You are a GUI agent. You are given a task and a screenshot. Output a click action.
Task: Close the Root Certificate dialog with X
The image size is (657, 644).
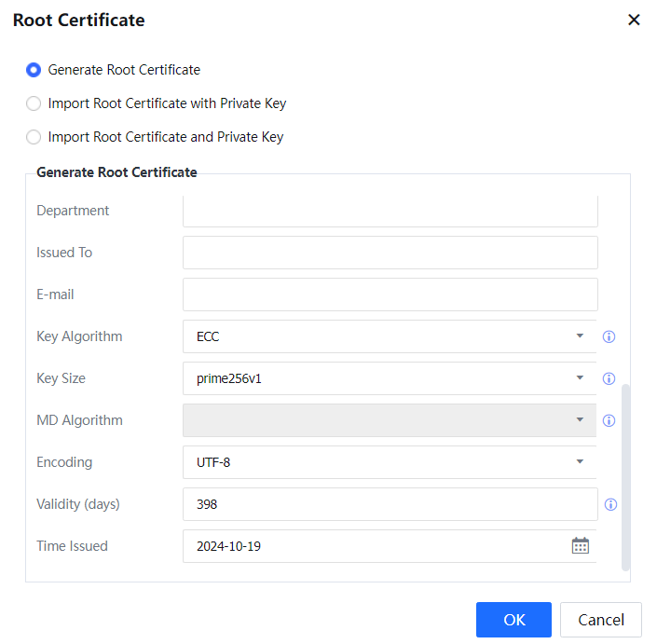[634, 20]
